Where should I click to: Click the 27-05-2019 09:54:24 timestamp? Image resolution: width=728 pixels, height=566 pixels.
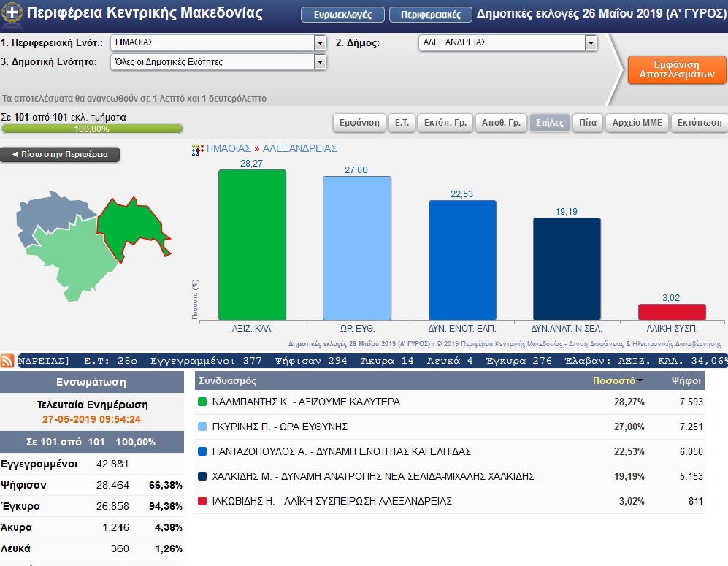pos(91,419)
